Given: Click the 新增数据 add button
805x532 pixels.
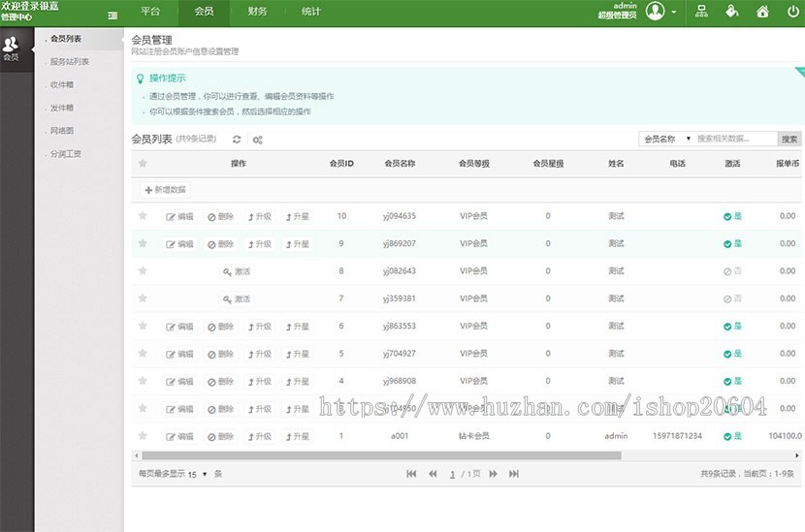Looking at the screenshot, I should tap(165, 190).
